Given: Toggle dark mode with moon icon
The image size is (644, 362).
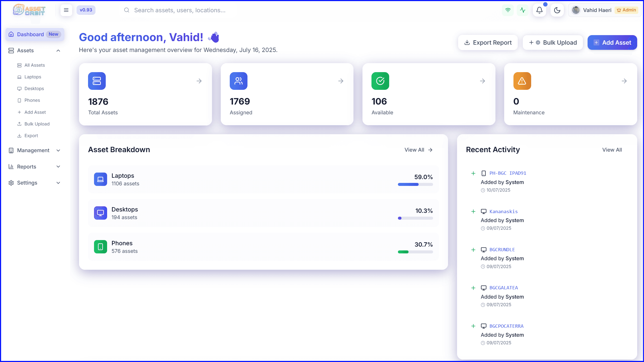Looking at the screenshot, I should coord(557,10).
